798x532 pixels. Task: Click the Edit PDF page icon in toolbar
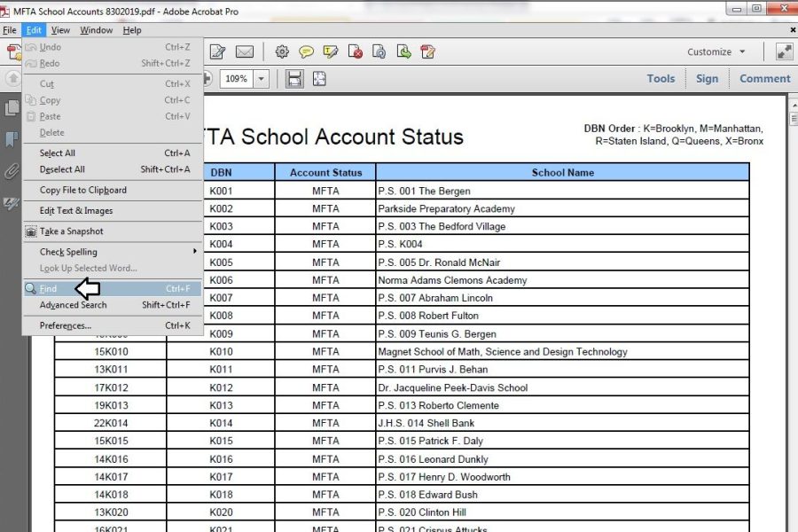tap(218, 52)
